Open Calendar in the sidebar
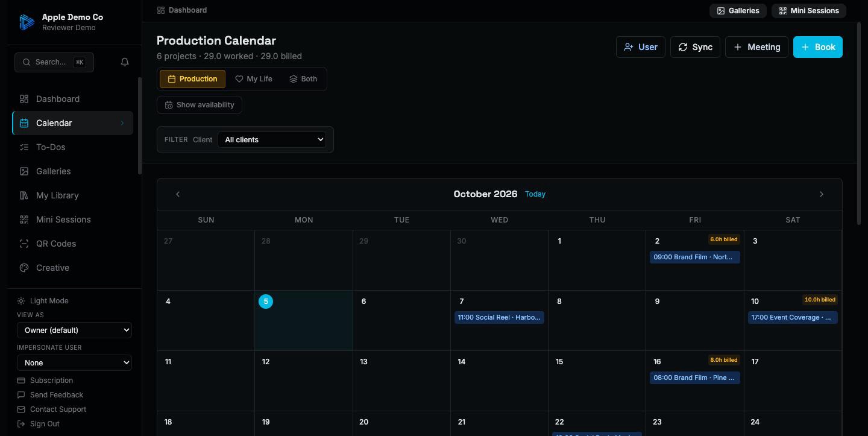This screenshot has width=868, height=436. coord(73,123)
